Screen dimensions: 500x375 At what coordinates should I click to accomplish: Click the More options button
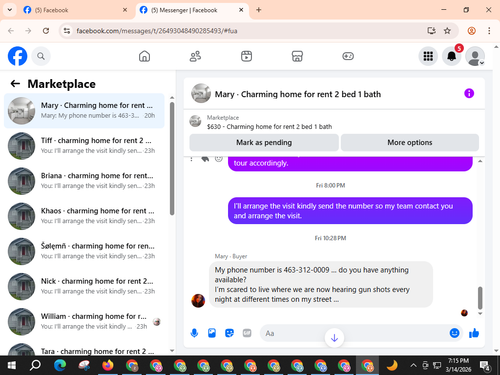point(410,143)
